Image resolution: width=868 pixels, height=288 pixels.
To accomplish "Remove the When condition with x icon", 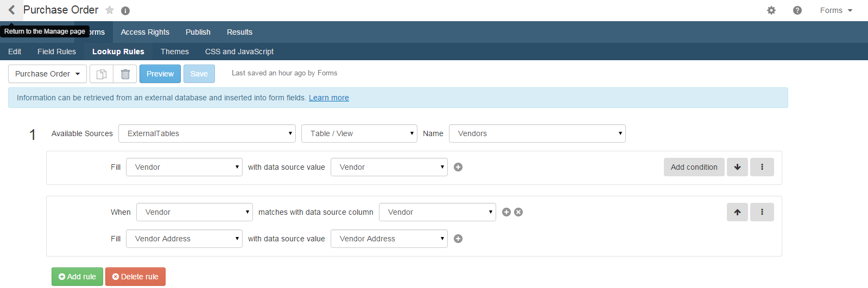I will pyautogui.click(x=518, y=212).
